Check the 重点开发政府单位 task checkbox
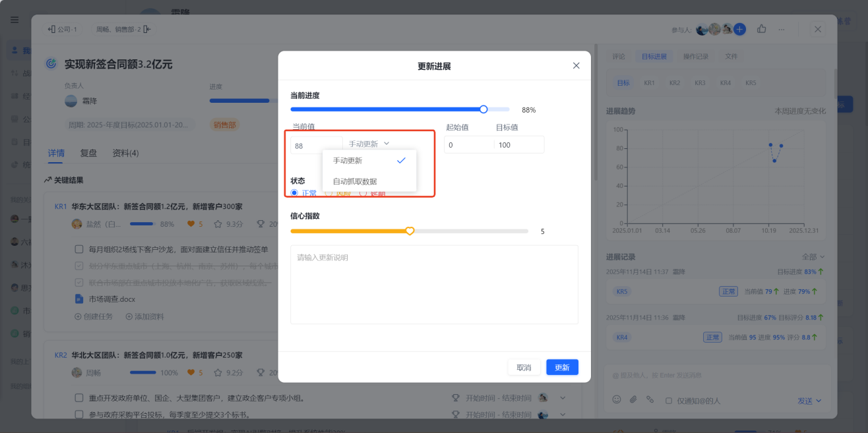868x433 pixels. (79, 398)
